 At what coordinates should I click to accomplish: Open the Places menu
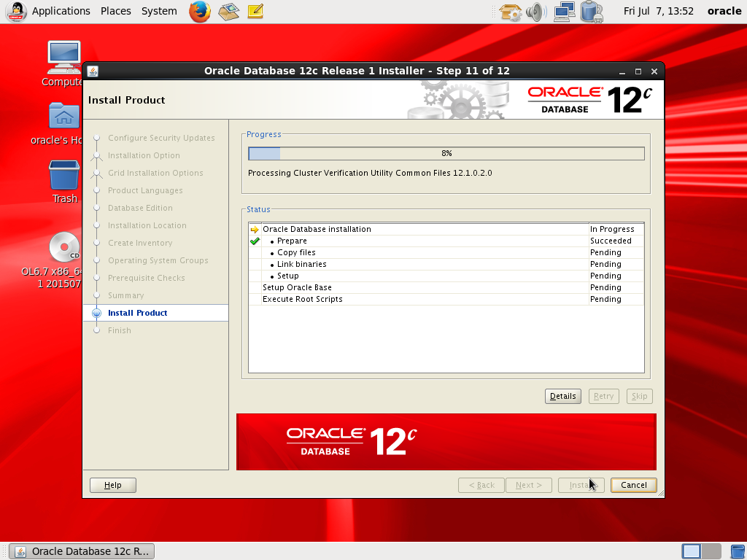[x=116, y=11]
